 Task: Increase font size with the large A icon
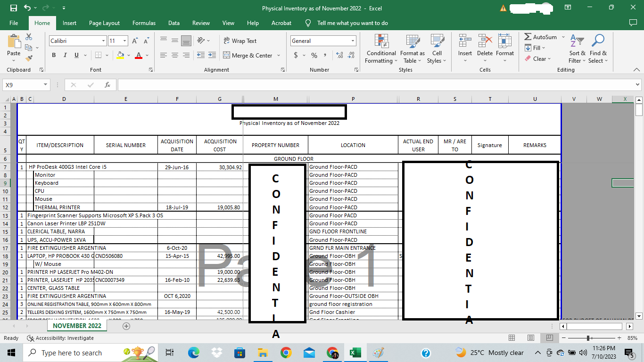coord(135,41)
